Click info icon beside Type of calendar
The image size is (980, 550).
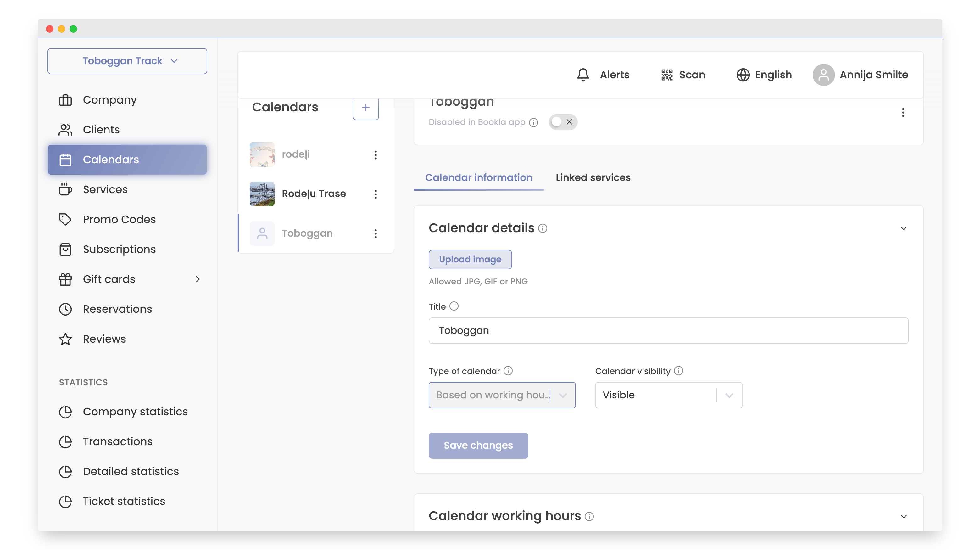click(508, 370)
